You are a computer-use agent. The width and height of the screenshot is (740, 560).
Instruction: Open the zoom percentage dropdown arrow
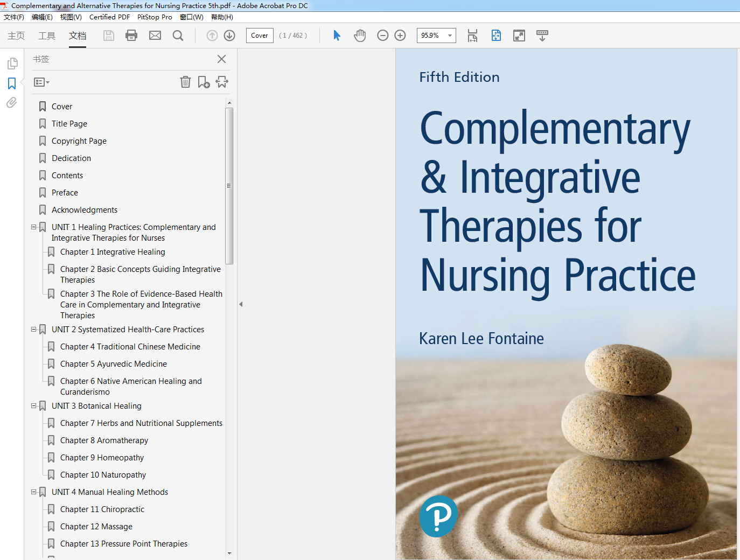coord(450,36)
